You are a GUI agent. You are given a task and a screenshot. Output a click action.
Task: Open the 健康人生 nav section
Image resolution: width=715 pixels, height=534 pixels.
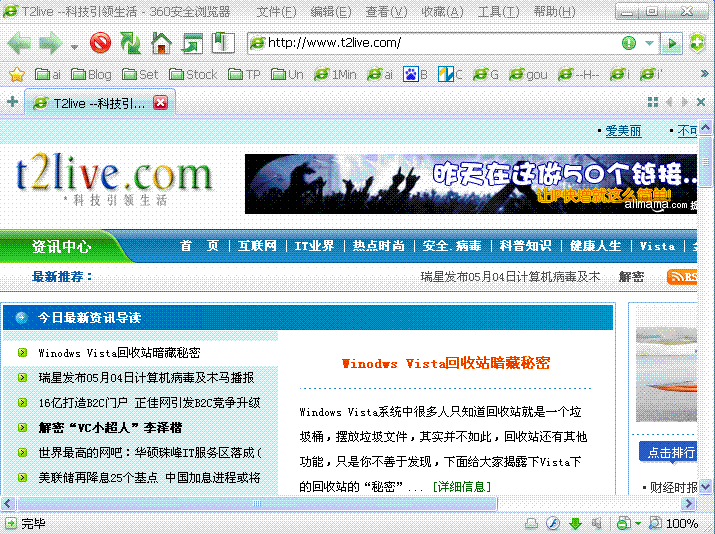(x=596, y=246)
